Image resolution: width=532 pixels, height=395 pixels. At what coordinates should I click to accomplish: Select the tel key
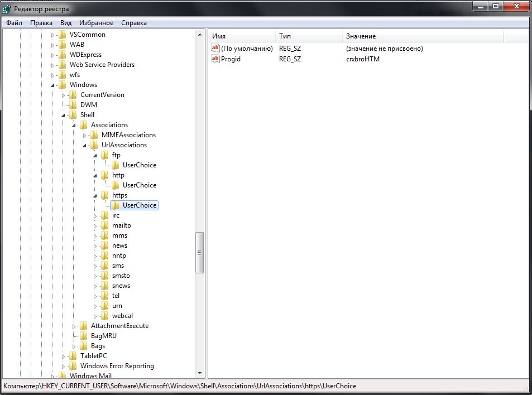tap(116, 296)
